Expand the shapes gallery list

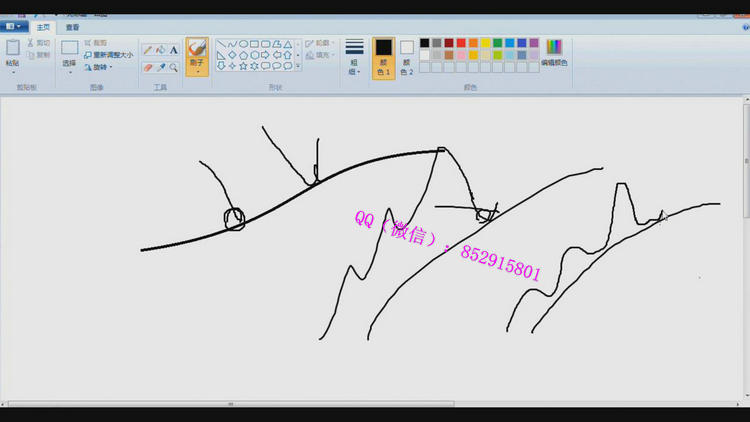300,66
